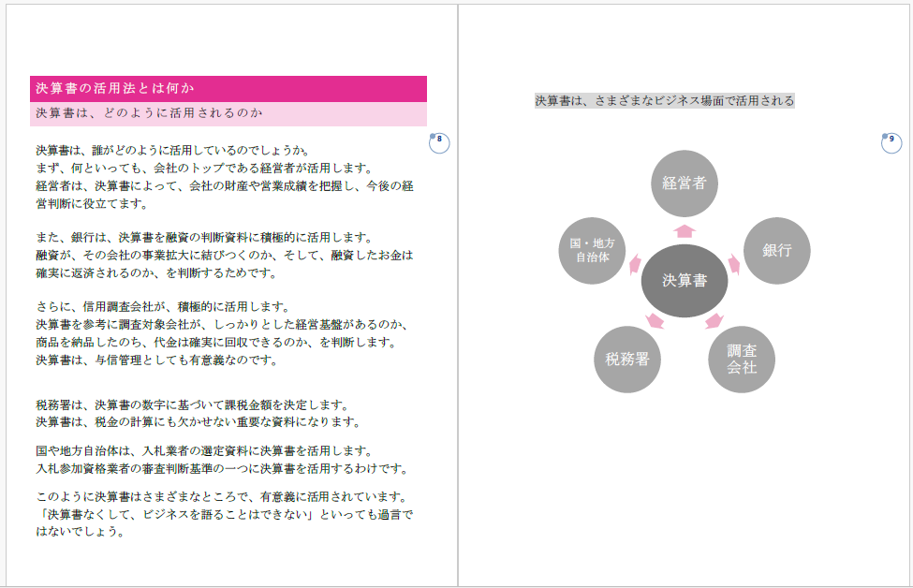This screenshot has height=588, width=913.
Task: Click the pink arrow pointing to 経営者
Action: coord(685,231)
